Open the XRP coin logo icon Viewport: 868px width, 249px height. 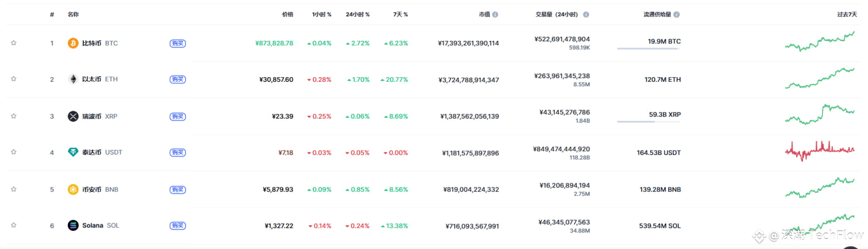coord(73,116)
